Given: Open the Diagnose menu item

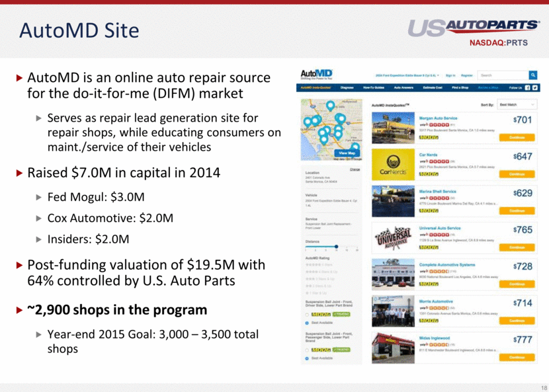Looking at the screenshot, I should pyautogui.click(x=347, y=87).
